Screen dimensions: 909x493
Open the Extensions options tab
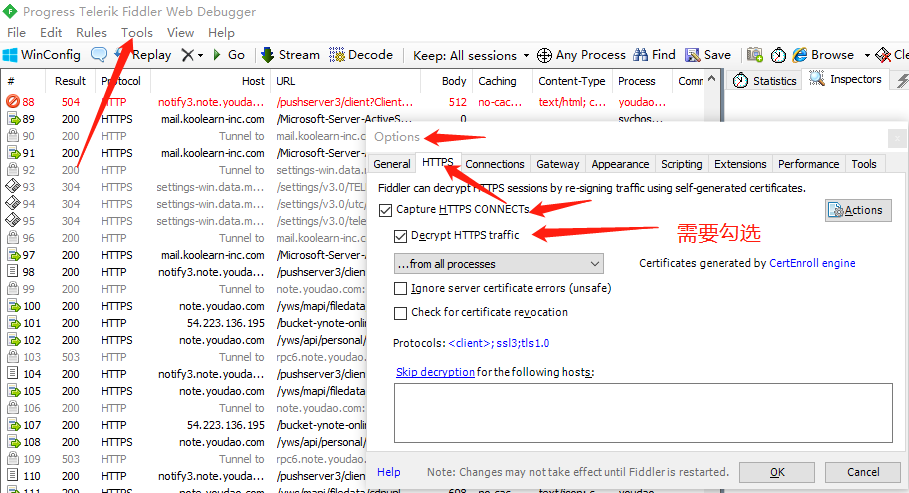point(740,164)
